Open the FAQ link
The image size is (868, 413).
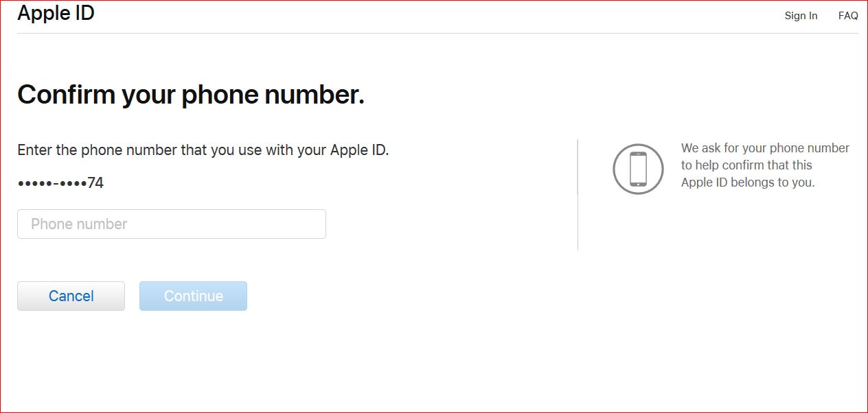pos(848,16)
